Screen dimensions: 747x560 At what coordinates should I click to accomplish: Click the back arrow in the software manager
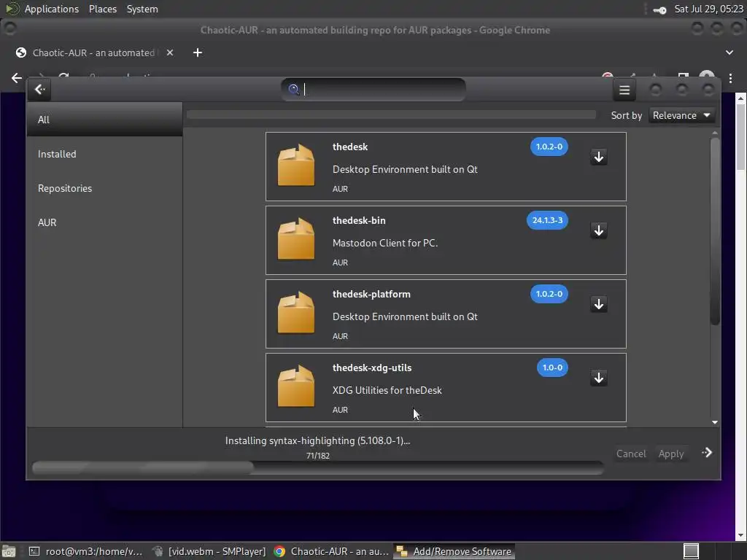(x=39, y=90)
